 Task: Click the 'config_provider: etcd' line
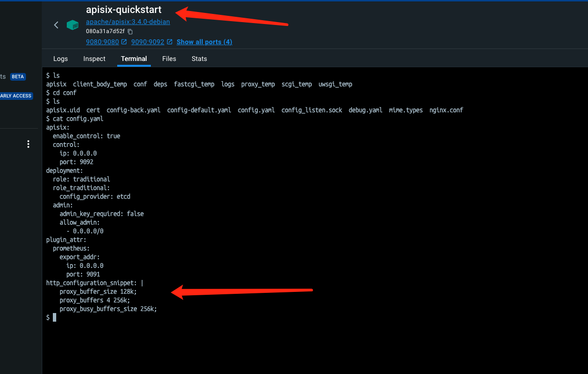pos(95,196)
